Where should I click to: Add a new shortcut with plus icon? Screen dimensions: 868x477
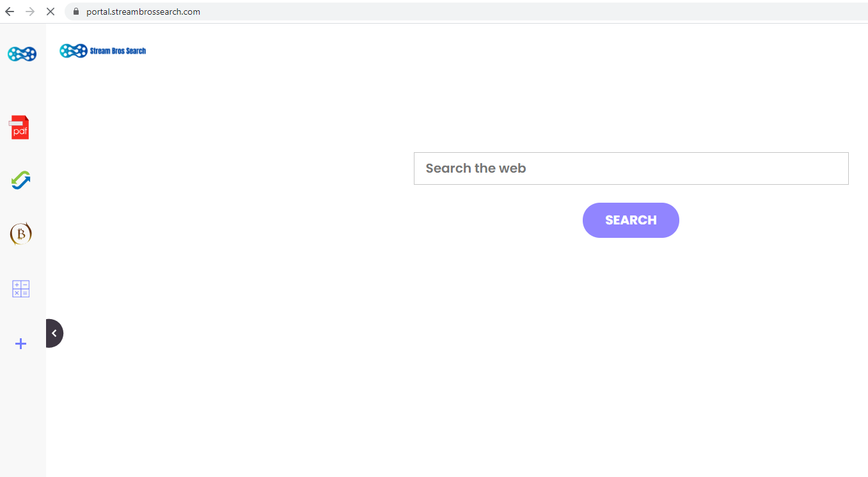pos(21,344)
